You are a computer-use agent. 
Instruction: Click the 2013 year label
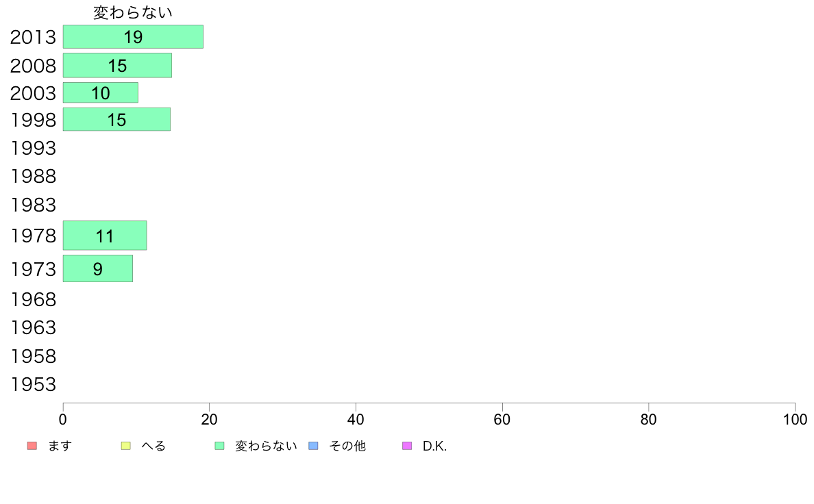(x=33, y=38)
